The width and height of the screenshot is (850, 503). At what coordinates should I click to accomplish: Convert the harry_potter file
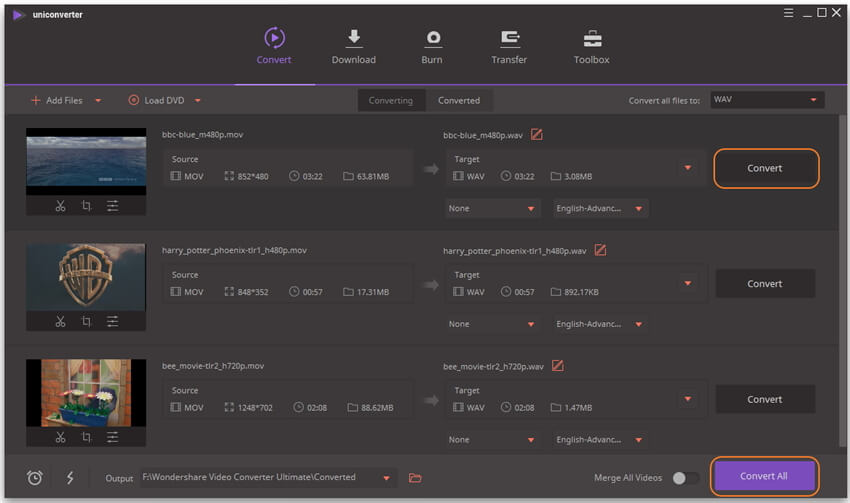coord(765,283)
